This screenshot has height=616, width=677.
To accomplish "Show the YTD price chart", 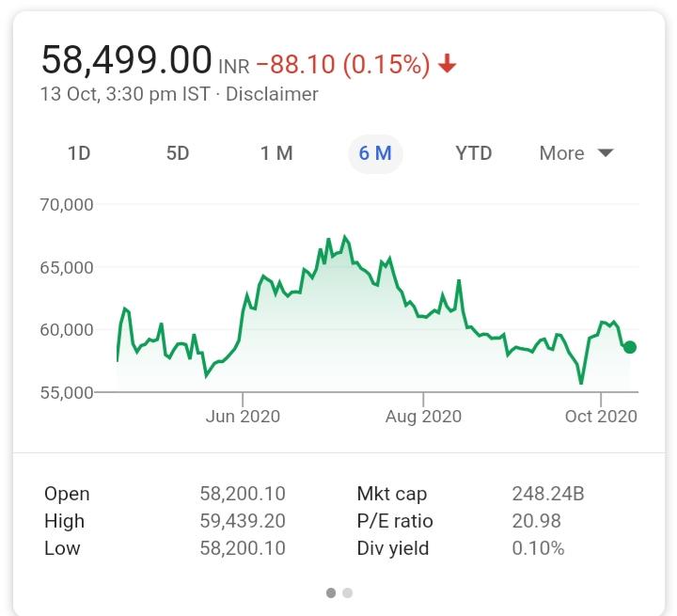I will pos(474,153).
